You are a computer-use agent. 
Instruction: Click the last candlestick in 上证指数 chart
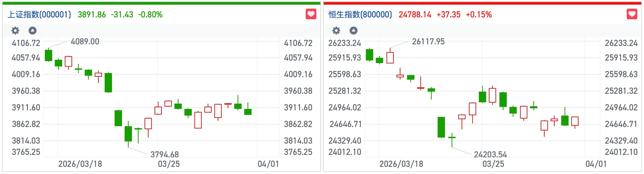(248, 112)
